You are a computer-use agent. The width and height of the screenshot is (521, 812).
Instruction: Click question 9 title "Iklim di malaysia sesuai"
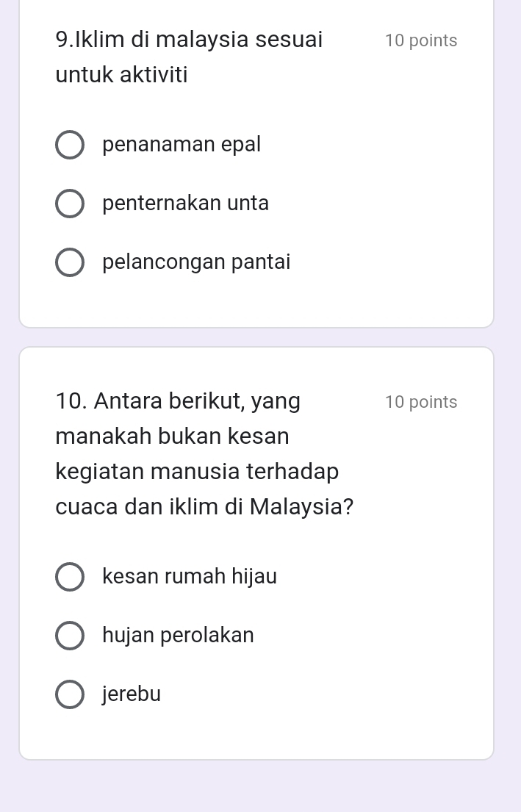[189, 40]
